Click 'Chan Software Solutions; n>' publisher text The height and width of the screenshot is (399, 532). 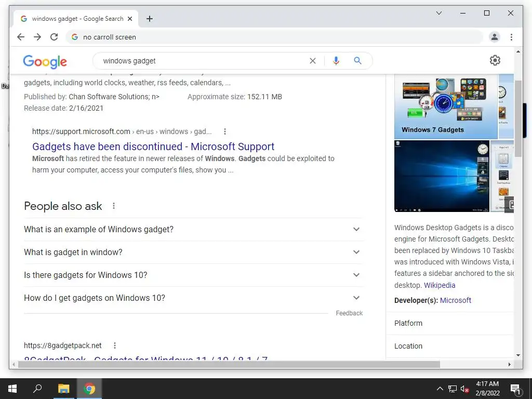click(114, 97)
